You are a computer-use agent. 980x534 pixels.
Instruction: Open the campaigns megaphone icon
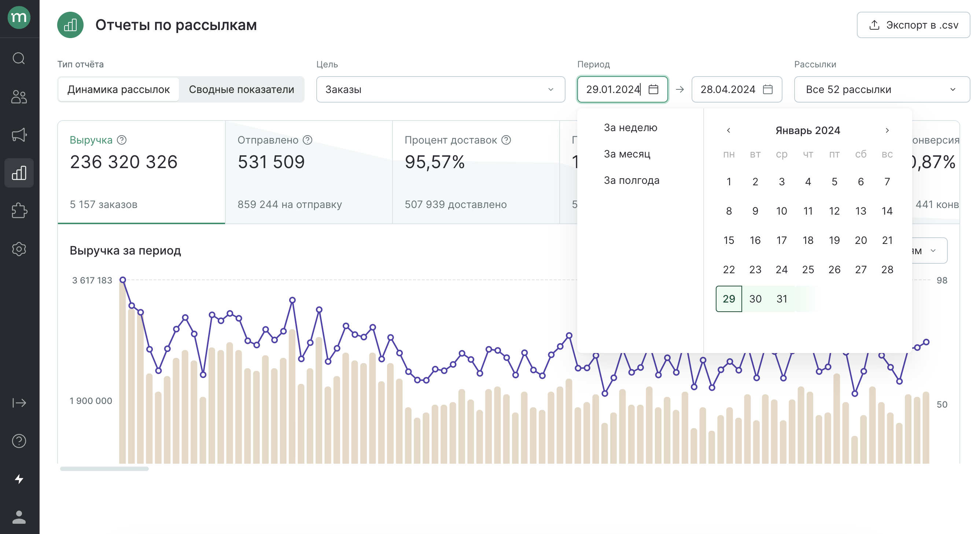click(x=19, y=134)
